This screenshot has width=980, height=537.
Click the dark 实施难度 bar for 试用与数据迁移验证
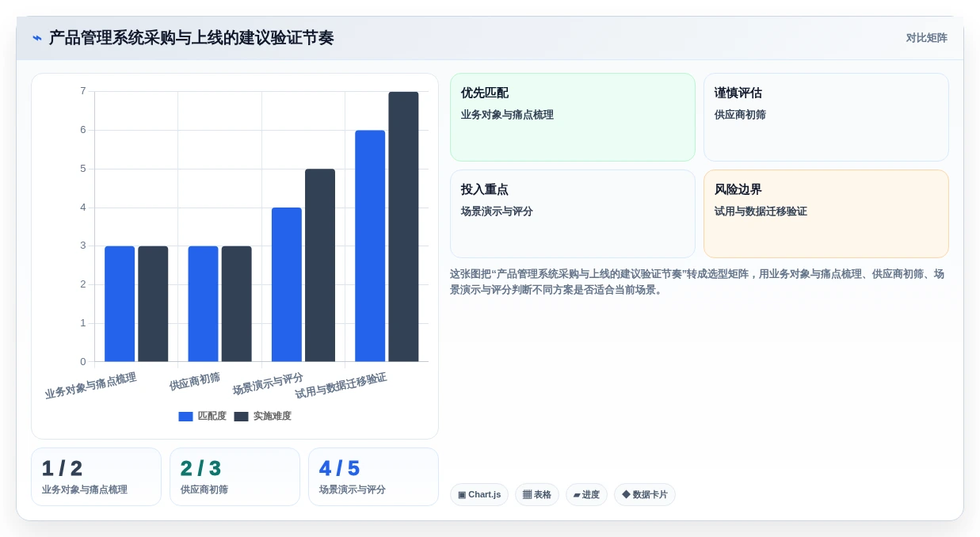(403, 227)
